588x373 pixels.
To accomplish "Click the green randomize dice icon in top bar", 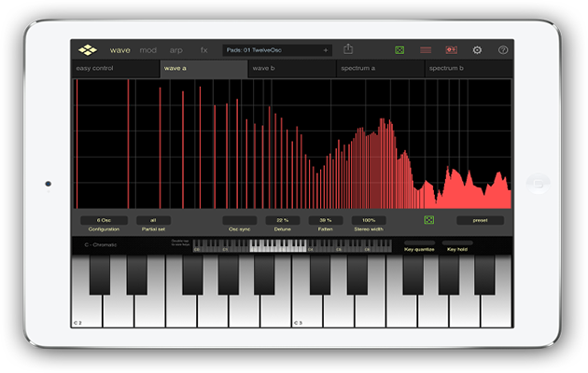I will pos(399,49).
